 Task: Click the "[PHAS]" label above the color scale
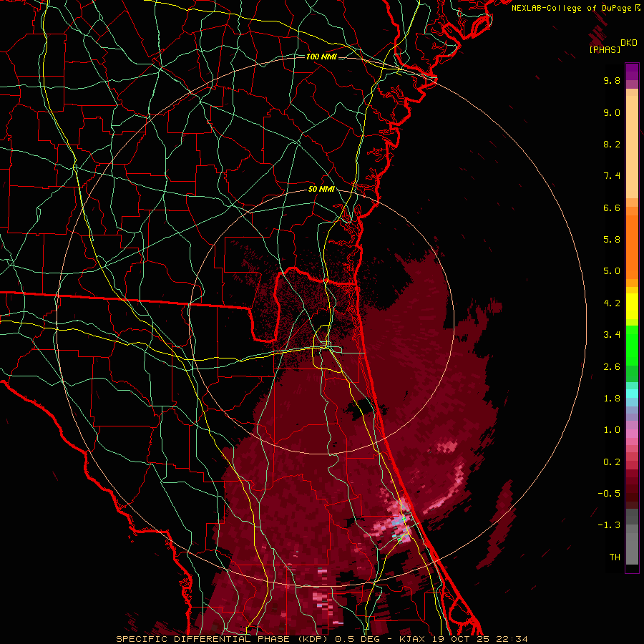tap(605, 49)
